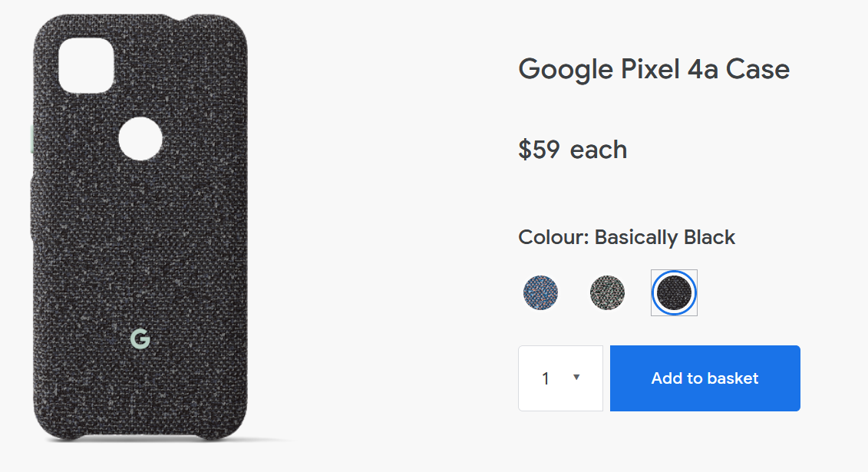Screen dimensions: 868x472
Task: Click the Google Pixel 4a Case title
Action: [654, 69]
